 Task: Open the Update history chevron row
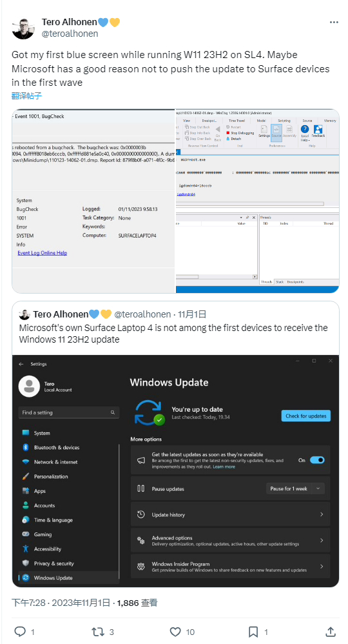(x=231, y=515)
